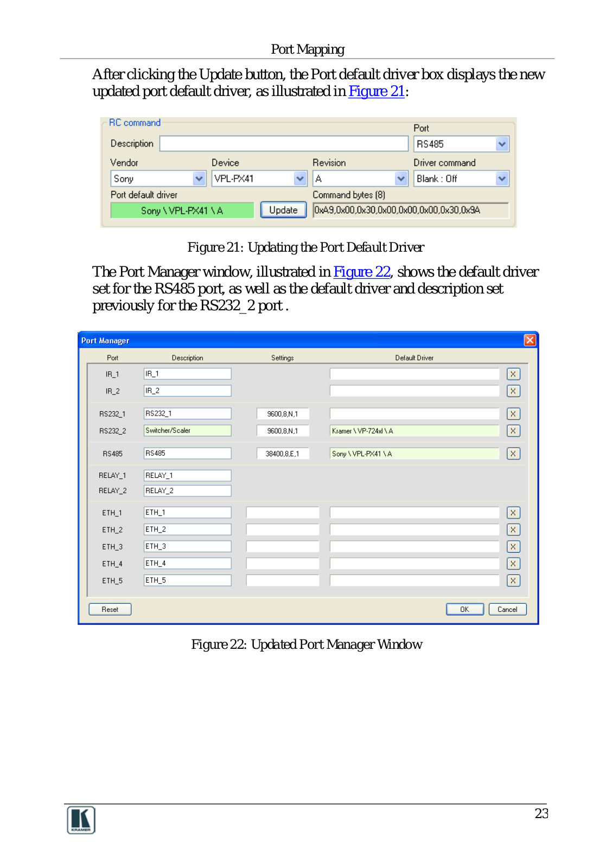Click RS232_1 settings 9600,8,N,1
612x868 pixels.
click(x=283, y=414)
